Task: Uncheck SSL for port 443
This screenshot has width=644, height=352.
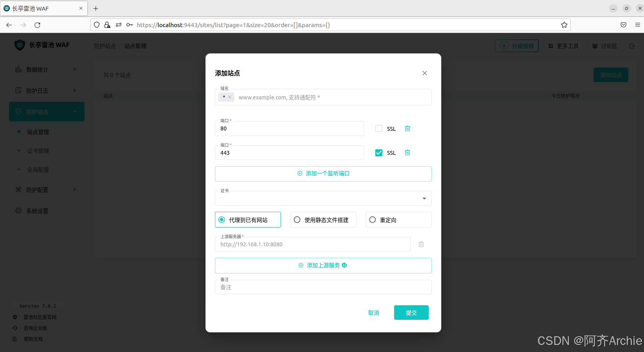Action: pos(379,153)
